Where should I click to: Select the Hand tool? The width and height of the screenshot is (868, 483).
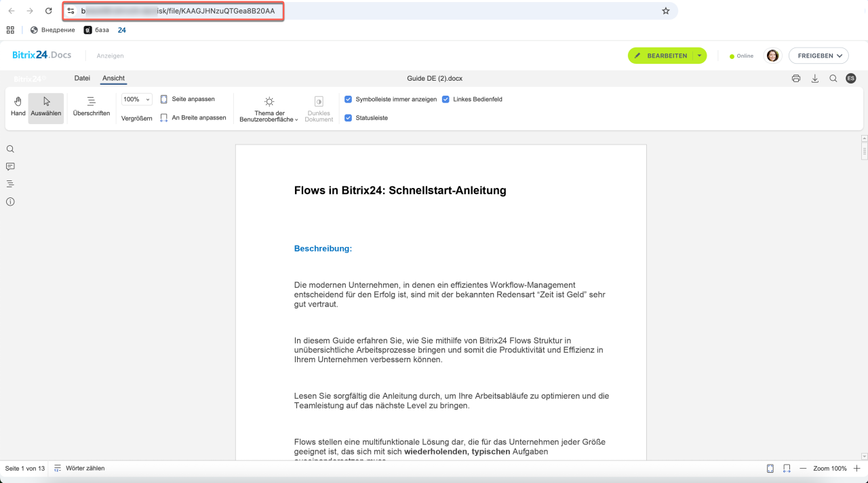point(18,108)
